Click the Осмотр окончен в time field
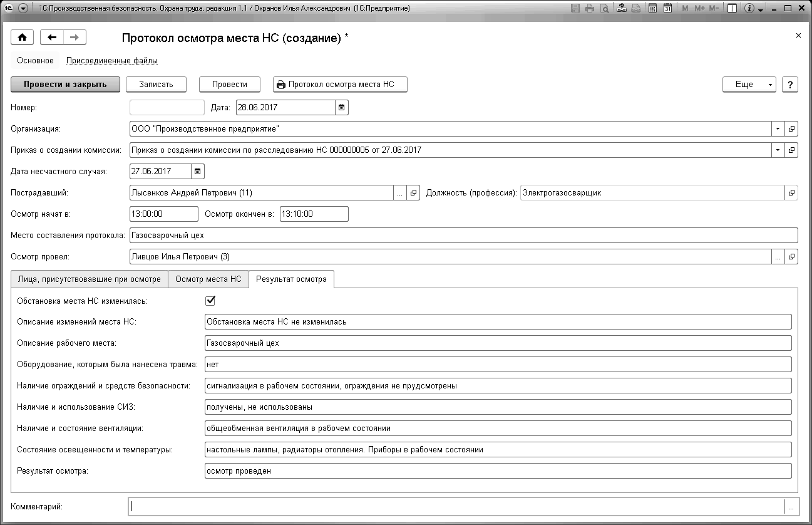The height and width of the screenshot is (525, 812). pyautogui.click(x=314, y=214)
